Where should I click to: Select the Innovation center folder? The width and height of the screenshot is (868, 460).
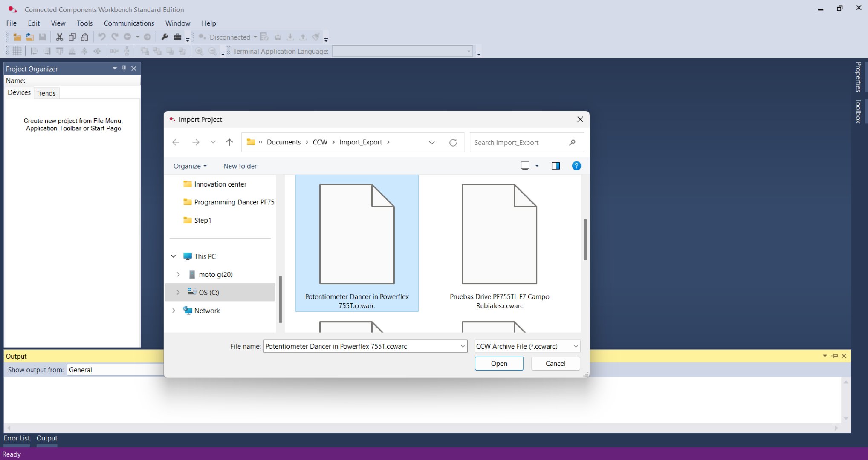pyautogui.click(x=220, y=184)
